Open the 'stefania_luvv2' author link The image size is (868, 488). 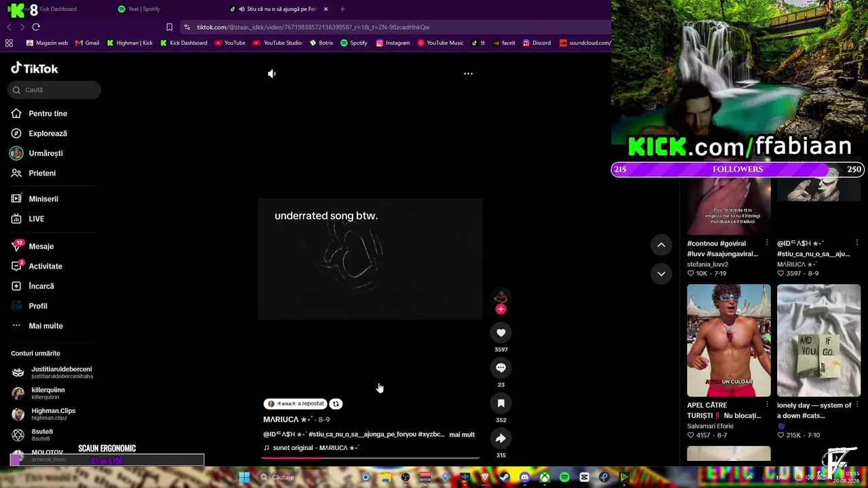point(707,264)
